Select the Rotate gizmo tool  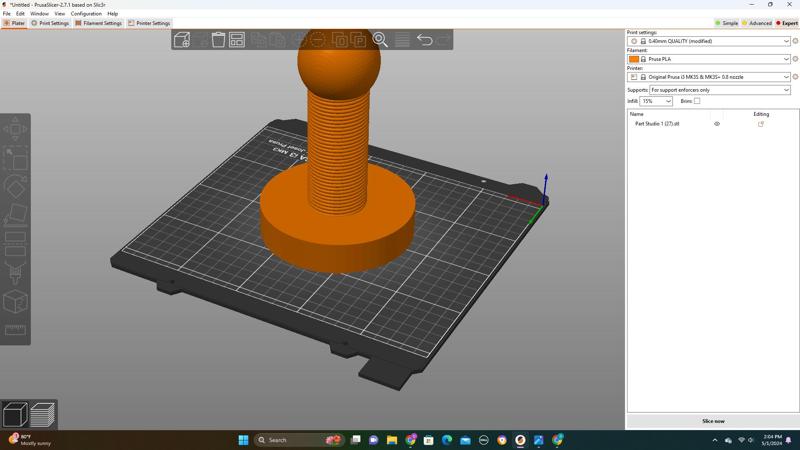(x=15, y=187)
